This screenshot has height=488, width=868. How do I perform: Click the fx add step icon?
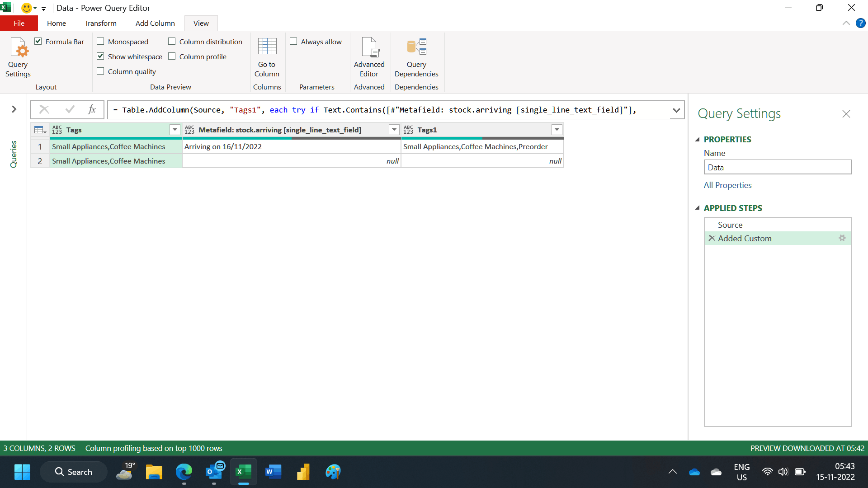tap(92, 109)
